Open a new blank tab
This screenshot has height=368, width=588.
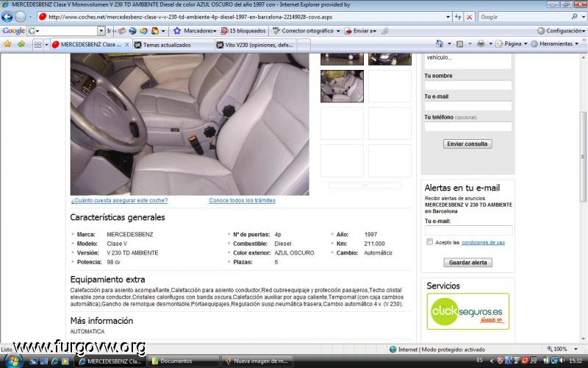[304, 45]
